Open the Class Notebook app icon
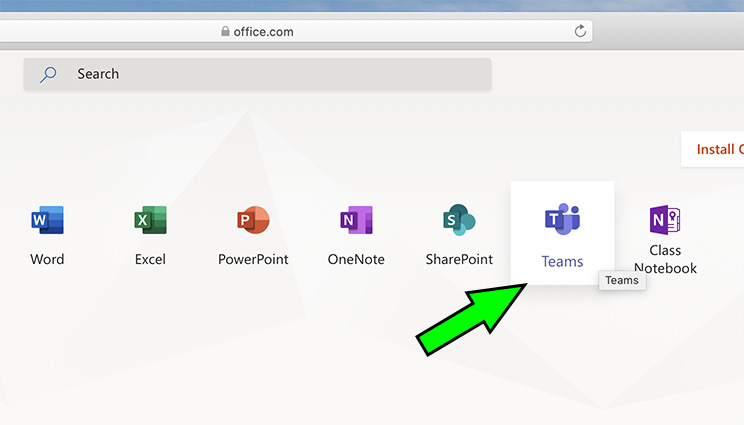 [665, 220]
